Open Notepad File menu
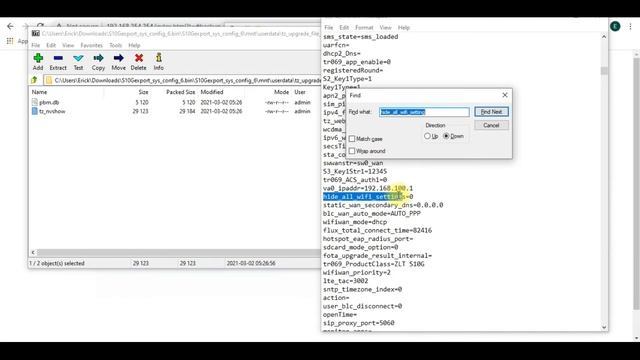The width and height of the screenshot is (640, 360). click(329, 27)
